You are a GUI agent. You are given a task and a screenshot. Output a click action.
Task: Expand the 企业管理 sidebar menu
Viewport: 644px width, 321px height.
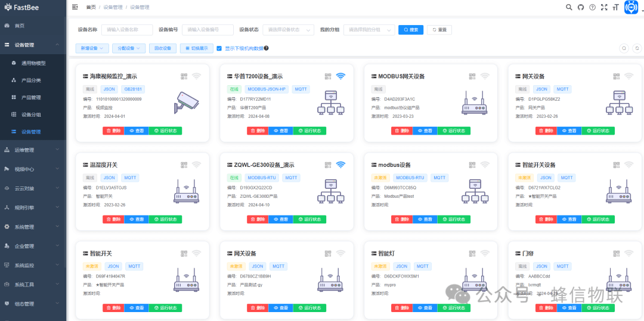[33, 246]
